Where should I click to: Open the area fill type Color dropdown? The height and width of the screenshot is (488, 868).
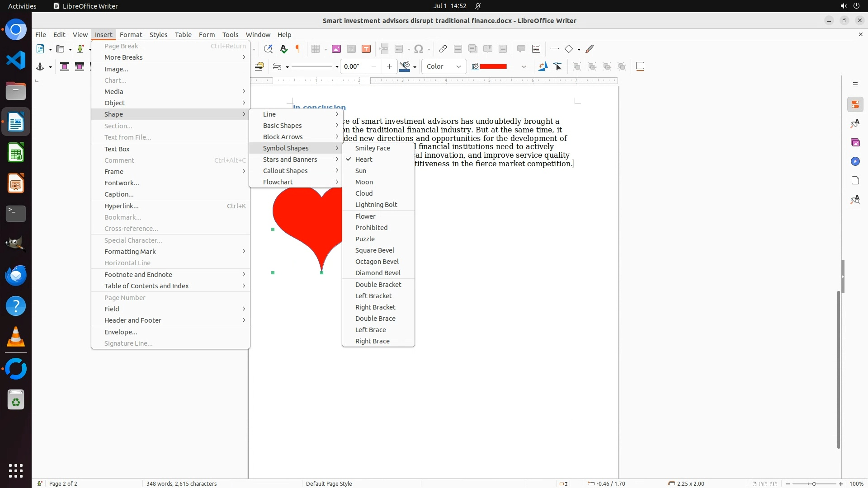tap(444, 66)
